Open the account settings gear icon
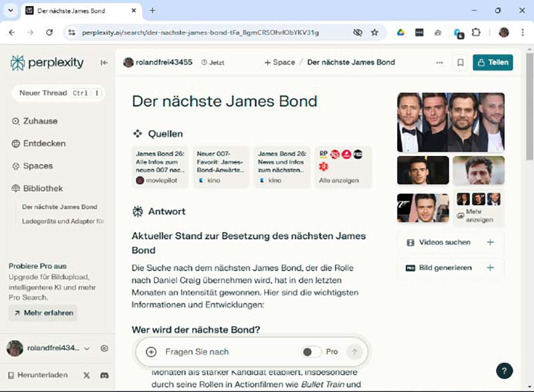This screenshot has width=534, height=392. (104, 348)
